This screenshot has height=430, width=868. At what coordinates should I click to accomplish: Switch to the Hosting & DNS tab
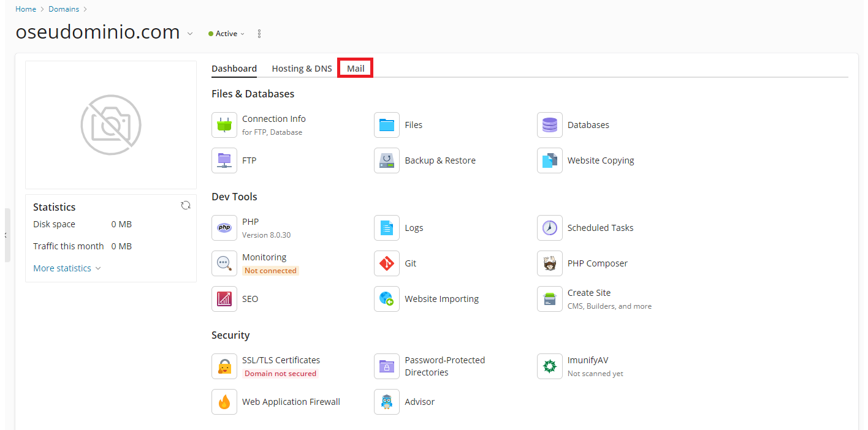tap(302, 69)
